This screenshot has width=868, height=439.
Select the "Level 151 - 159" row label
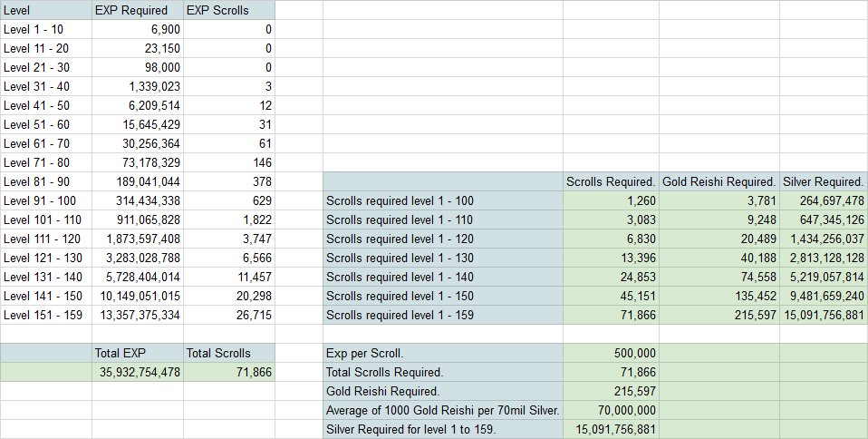tap(45, 315)
